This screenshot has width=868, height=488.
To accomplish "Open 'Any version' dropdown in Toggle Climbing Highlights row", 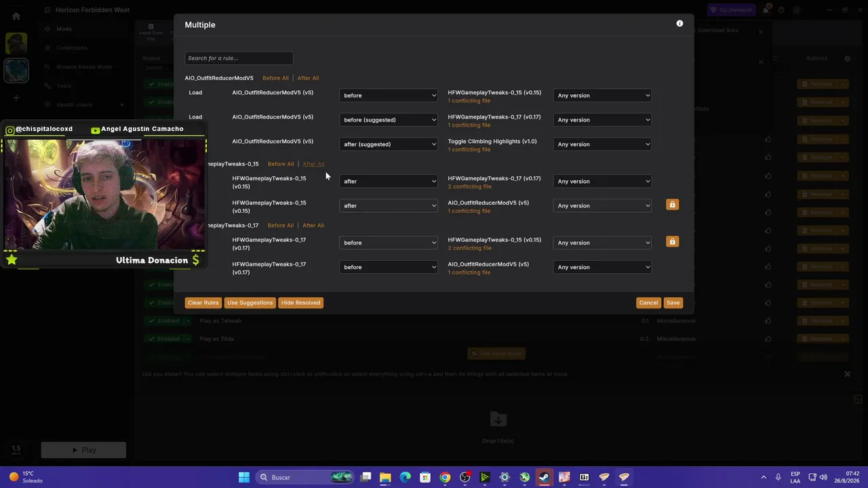I will click(x=603, y=144).
